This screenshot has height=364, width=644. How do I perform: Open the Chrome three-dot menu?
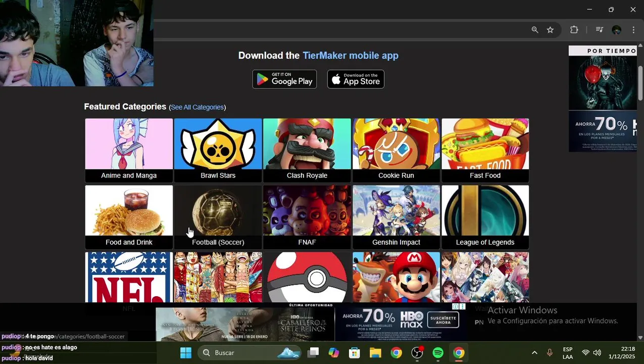coord(633,30)
